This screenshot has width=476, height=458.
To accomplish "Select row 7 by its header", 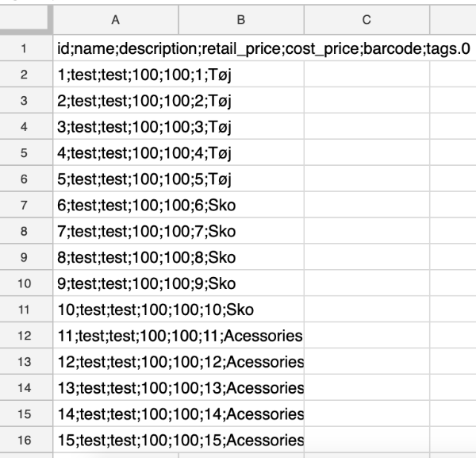I will [25, 206].
